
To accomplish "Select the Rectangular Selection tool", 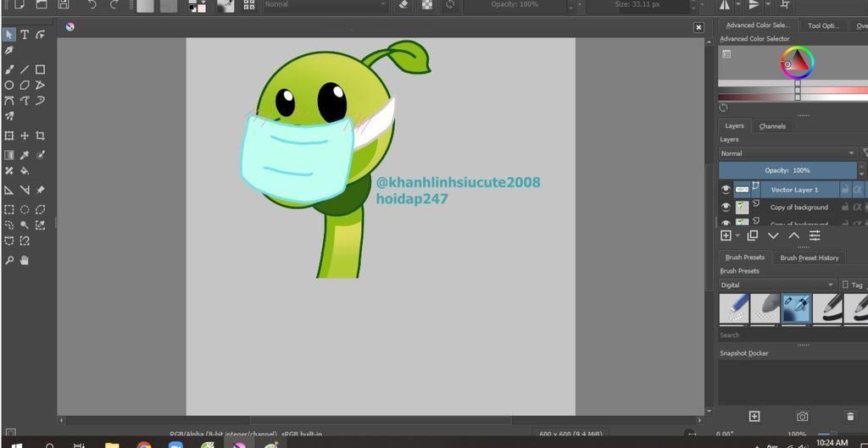I will (8, 210).
